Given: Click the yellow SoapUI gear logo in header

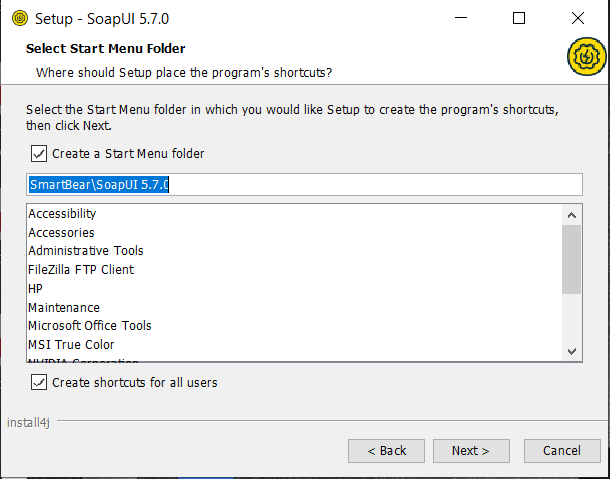Looking at the screenshot, I should 587,56.
